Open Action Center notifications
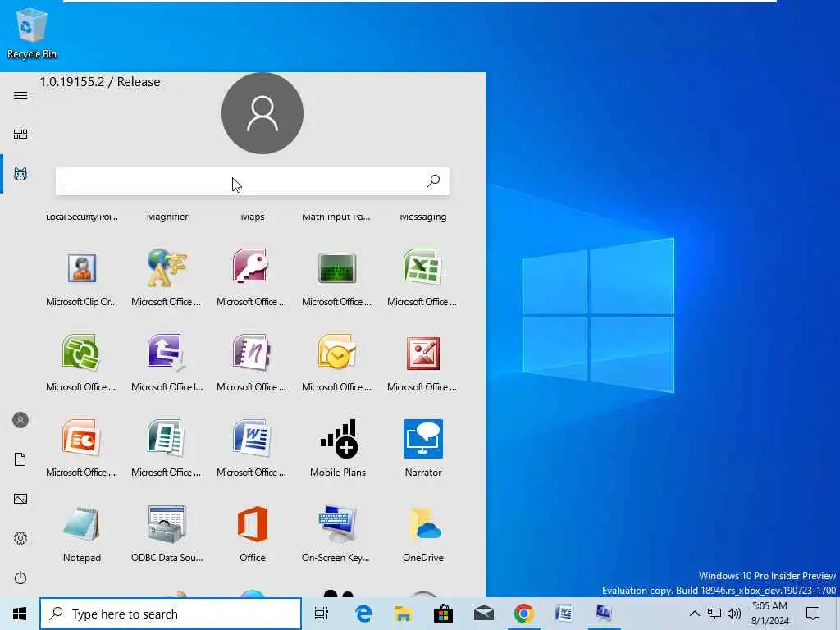Viewport: 840px width, 630px height. click(x=813, y=614)
